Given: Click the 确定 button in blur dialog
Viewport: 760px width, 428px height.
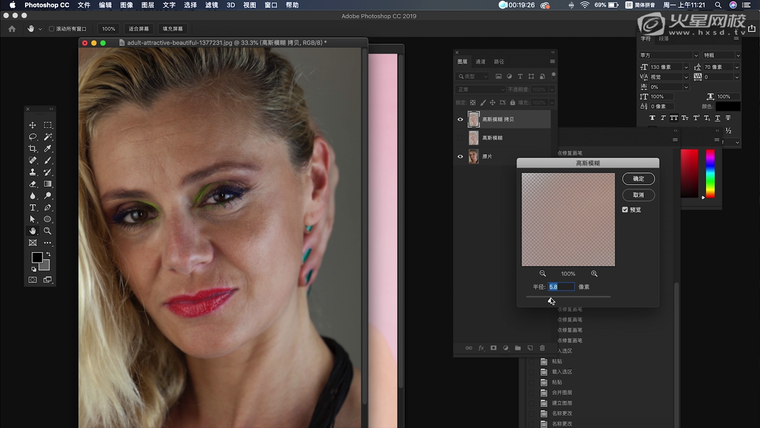Looking at the screenshot, I should click(x=638, y=178).
